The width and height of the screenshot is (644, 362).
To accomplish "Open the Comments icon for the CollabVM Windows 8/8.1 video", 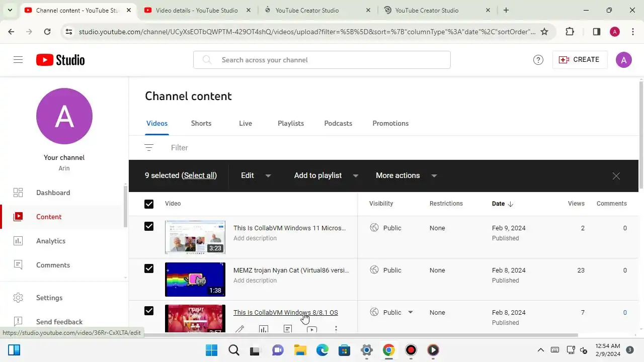I will pyautogui.click(x=288, y=329).
